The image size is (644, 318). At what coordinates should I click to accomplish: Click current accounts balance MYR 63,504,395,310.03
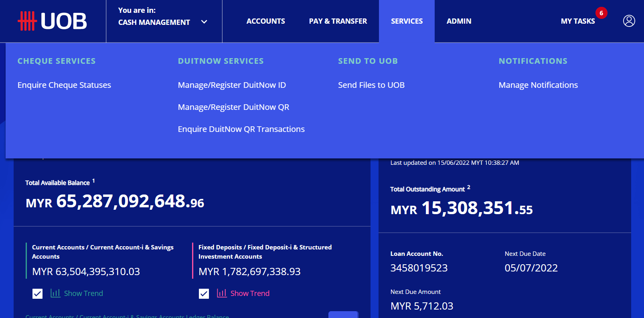(86, 271)
